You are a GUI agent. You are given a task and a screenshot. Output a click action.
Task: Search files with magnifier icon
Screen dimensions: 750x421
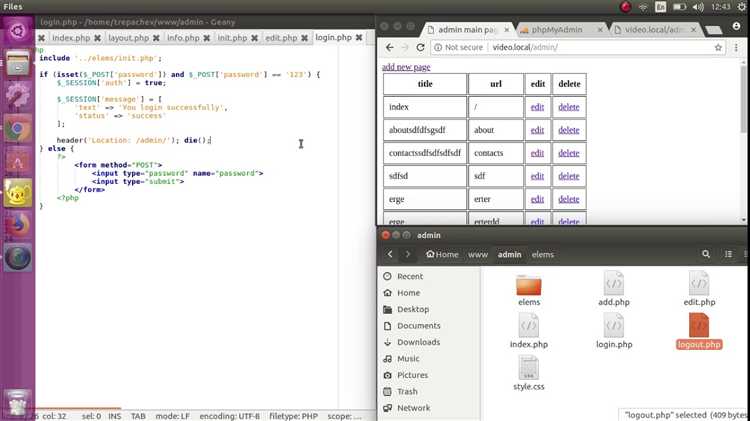tap(706, 254)
